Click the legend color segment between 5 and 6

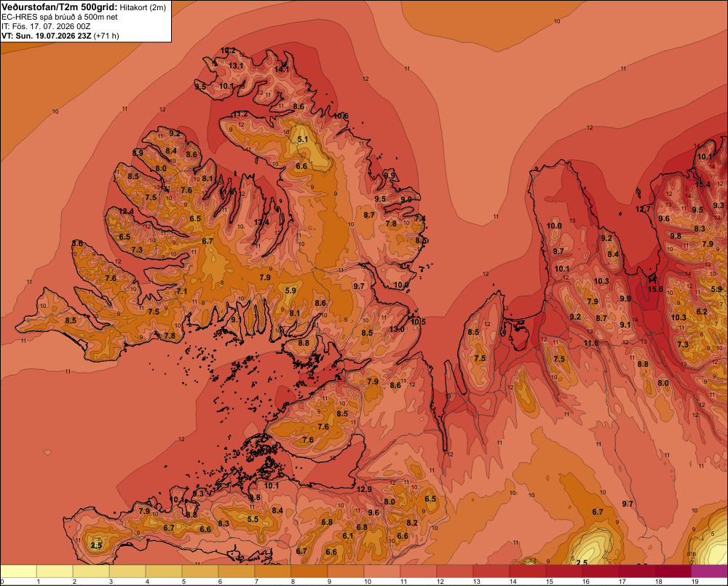tap(200, 571)
